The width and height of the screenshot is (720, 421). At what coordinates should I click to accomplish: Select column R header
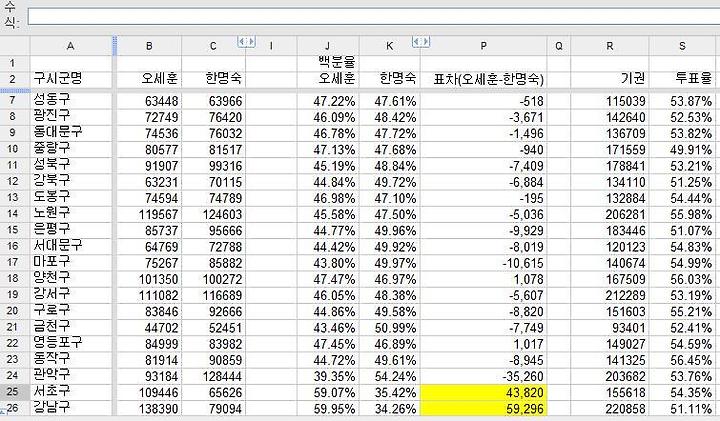point(610,46)
